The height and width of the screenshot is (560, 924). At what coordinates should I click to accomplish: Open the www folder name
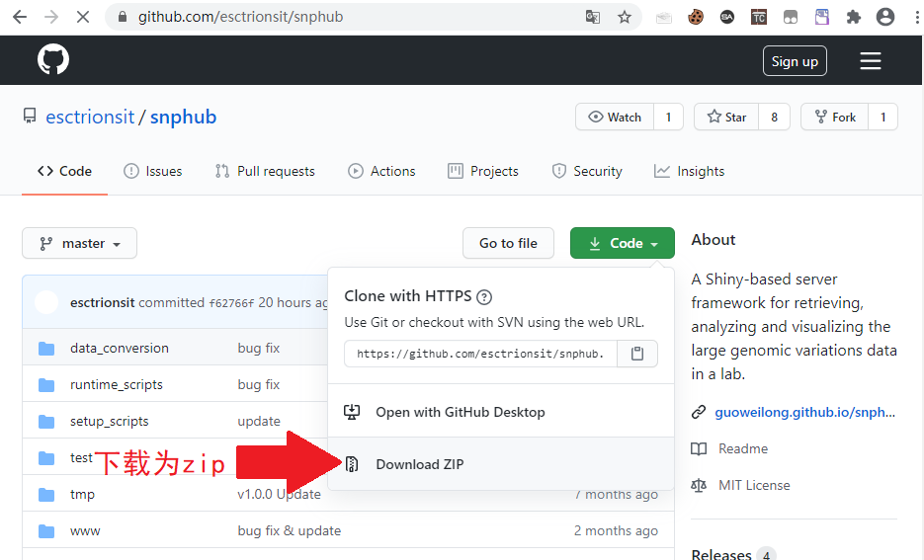(x=85, y=531)
